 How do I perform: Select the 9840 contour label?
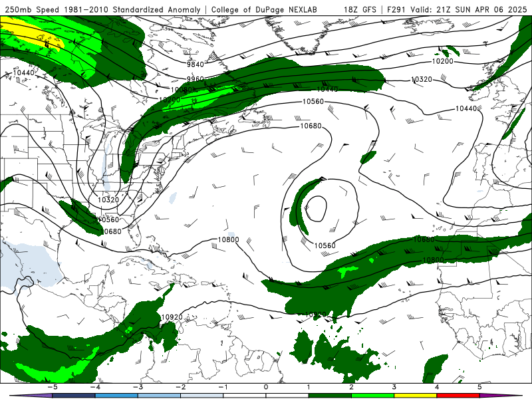tap(196, 65)
